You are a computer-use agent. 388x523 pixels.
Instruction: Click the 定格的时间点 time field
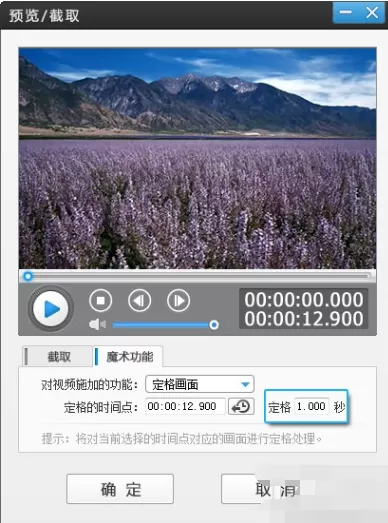185,406
